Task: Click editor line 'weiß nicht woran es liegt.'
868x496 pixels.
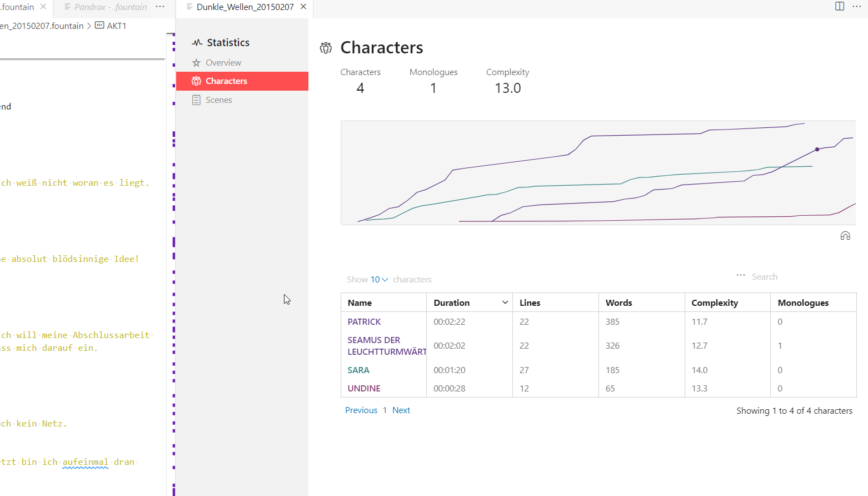Action: click(82, 183)
